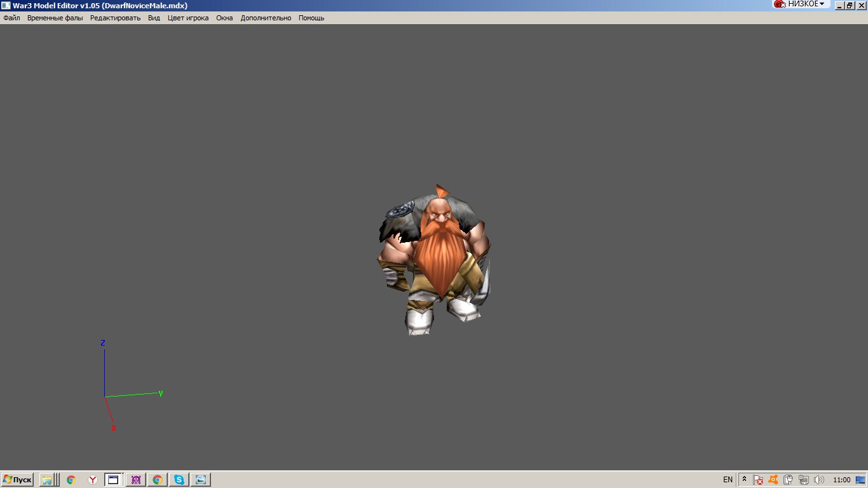Click the Пуск start button
The width and height of the screenshot is (868, 488).
[x=17, y=480]
